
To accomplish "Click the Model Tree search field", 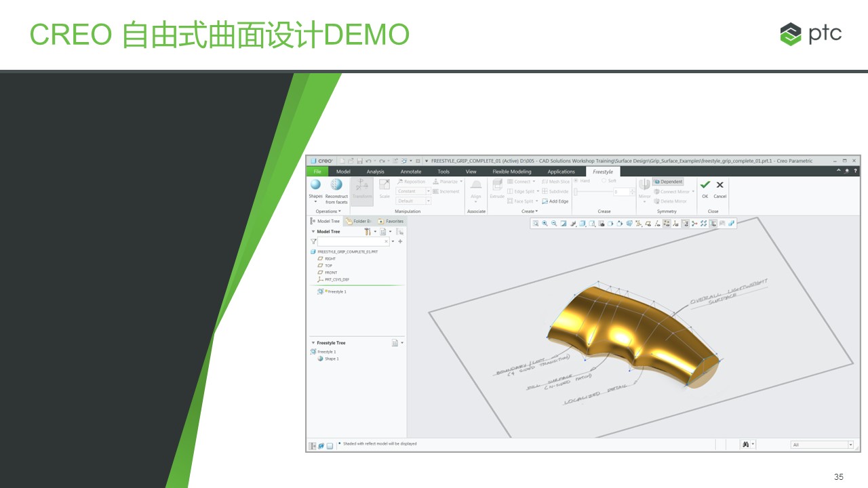I will 354,241.
